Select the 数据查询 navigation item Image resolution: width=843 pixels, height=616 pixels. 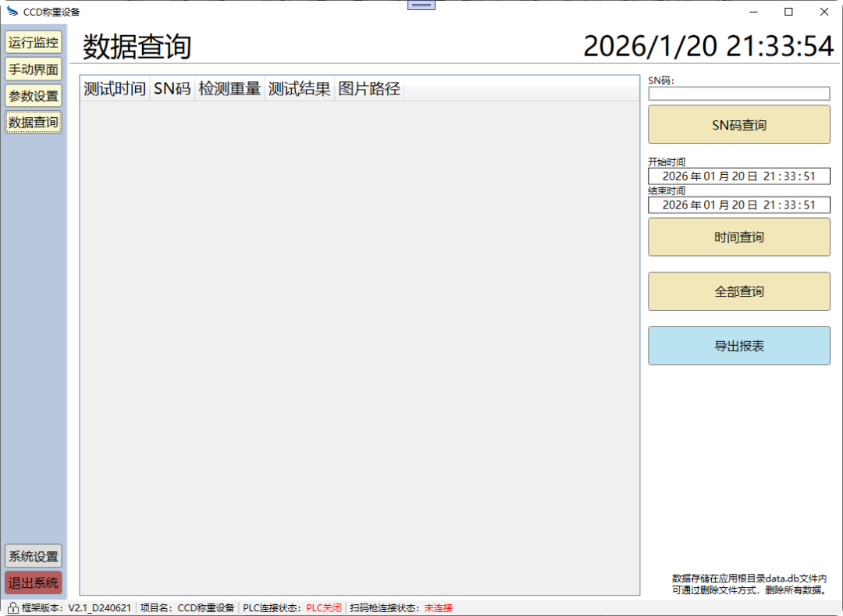coord(33,122)
